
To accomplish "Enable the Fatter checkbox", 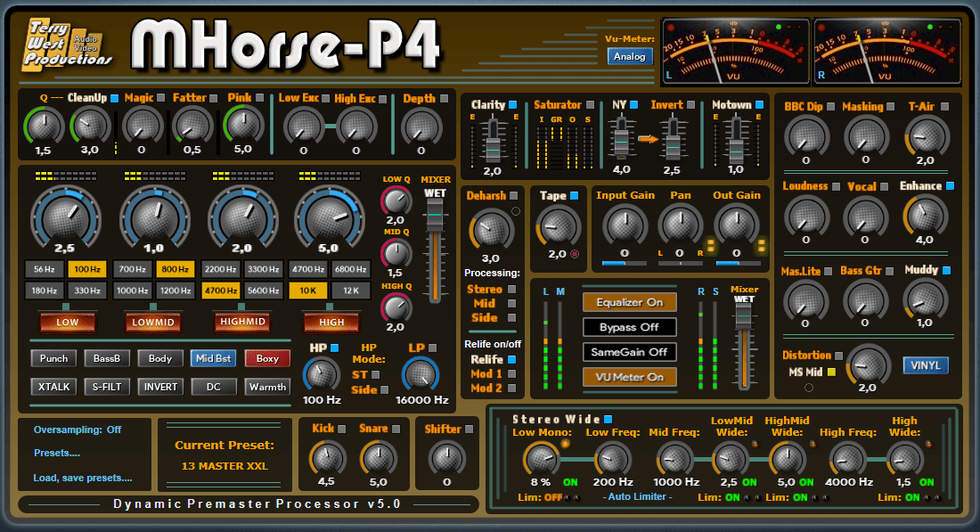I will click(213, 98).
